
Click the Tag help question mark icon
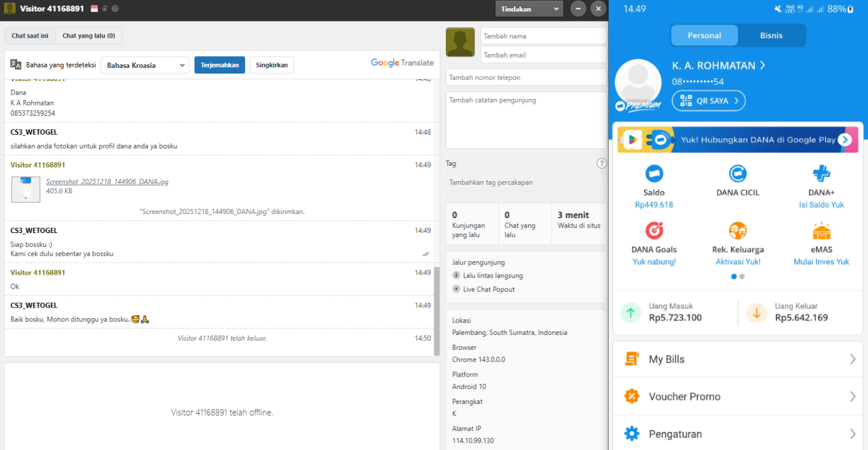point(602,163)
